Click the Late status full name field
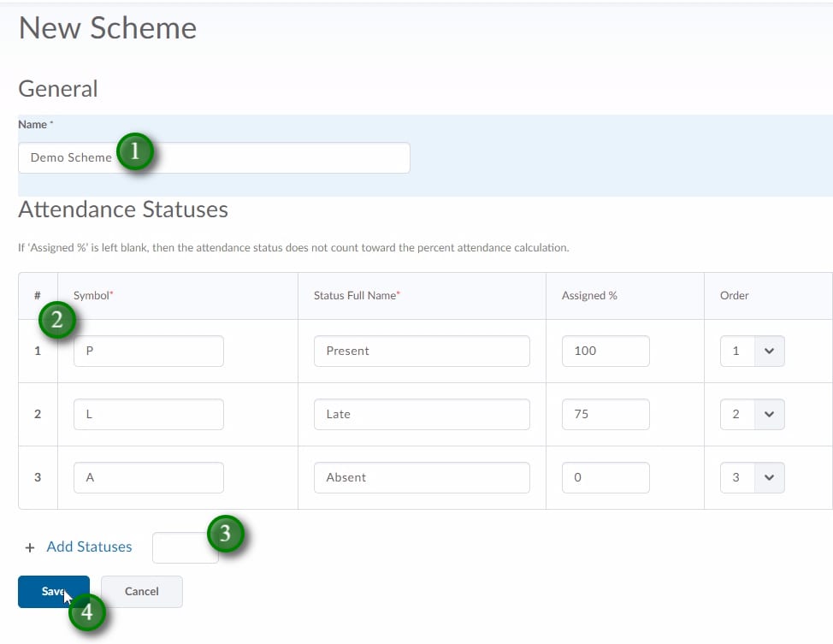The width and height of the screenshot is (833, 644). point(421,415)
